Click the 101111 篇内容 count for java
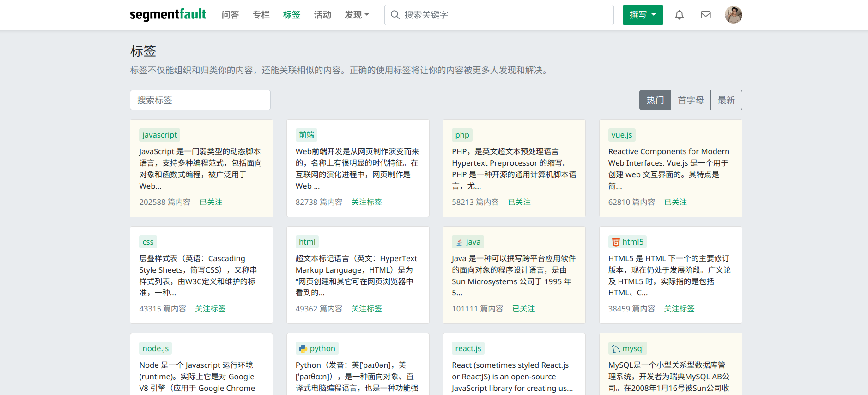868x395 pixels. 477,309
